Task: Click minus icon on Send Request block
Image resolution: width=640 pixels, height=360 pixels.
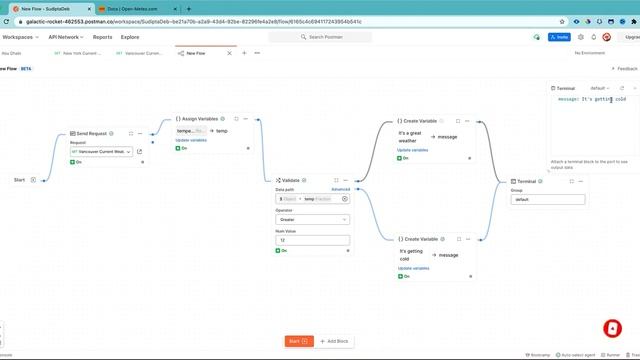Action: 140,133
